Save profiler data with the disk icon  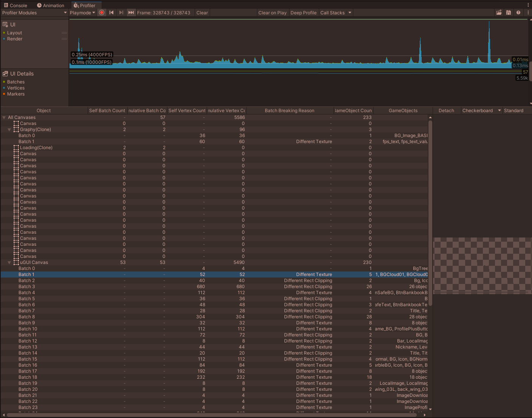509,12
